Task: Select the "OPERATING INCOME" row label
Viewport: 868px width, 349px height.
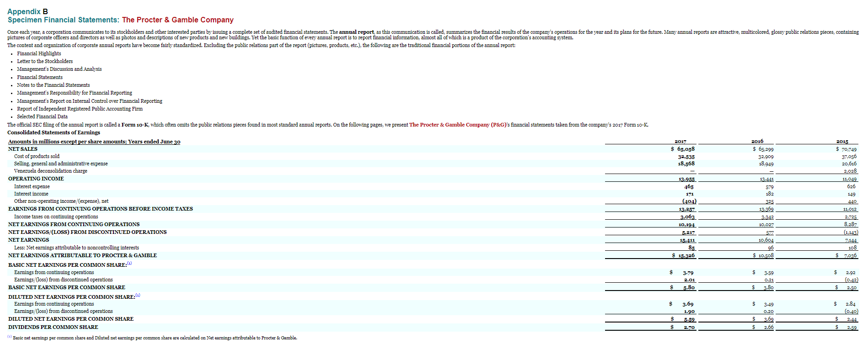Action: 36,179
